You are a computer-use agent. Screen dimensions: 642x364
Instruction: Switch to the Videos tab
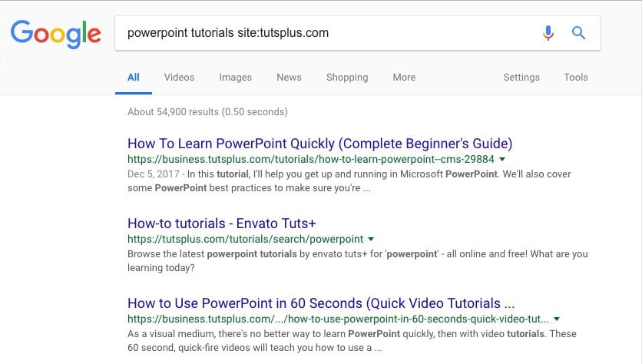[180, 77]
